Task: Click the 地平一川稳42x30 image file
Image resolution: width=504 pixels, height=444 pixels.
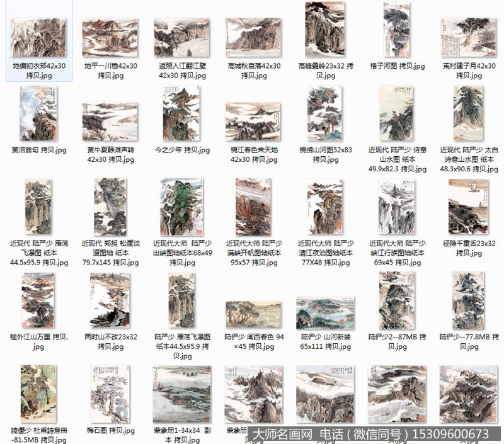Action: click(110, 38)
